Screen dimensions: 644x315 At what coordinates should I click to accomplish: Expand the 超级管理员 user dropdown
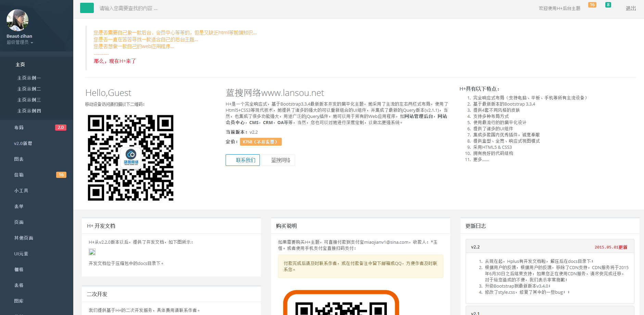pos(20,42)
